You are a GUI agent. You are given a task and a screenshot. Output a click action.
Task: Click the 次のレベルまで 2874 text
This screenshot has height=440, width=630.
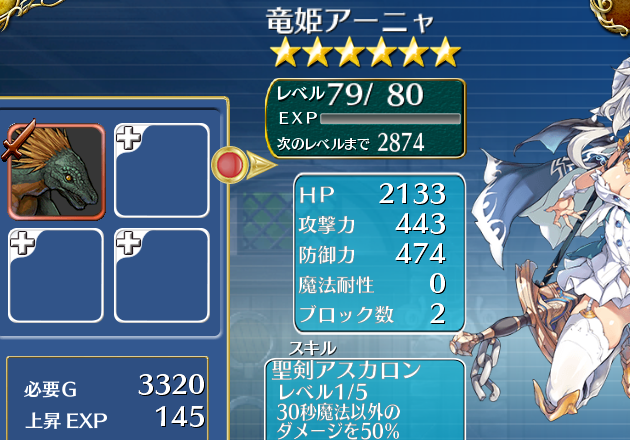[x=350, y=142]
